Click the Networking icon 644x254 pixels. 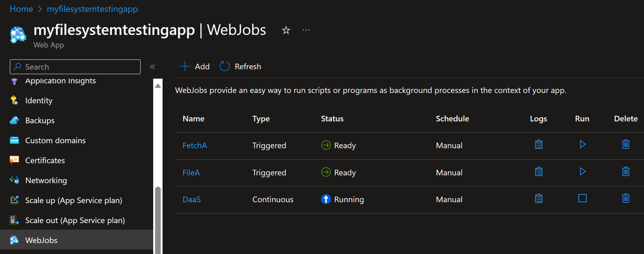(14, 180)
